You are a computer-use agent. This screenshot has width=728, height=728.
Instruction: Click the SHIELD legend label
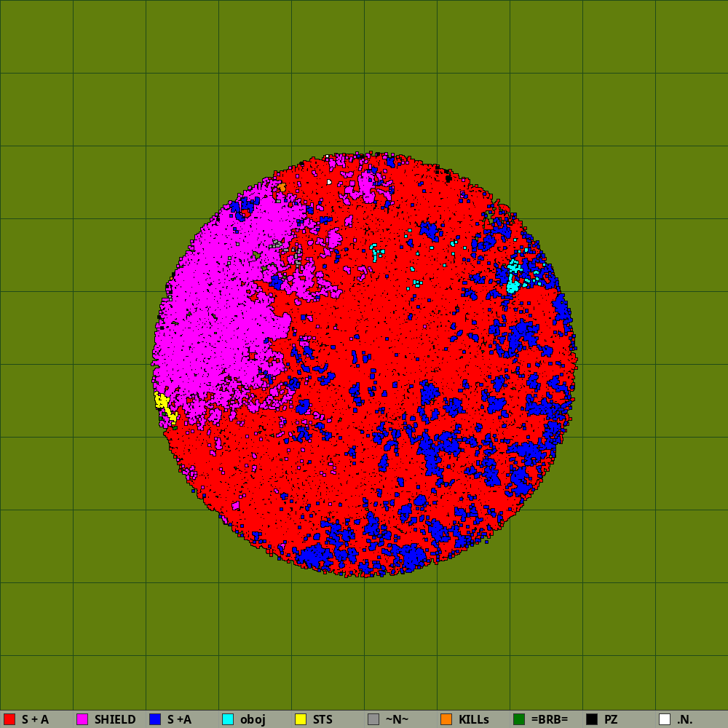(115, 720)
